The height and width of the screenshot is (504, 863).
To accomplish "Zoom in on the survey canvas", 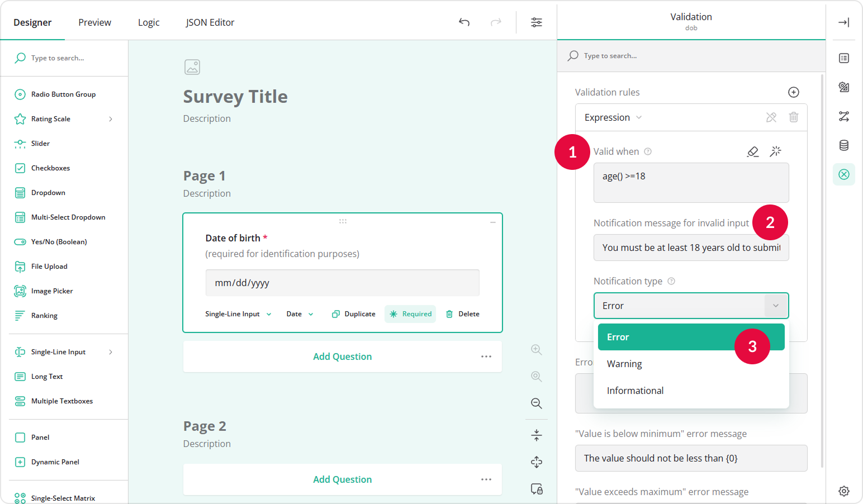I will [536, 349].
